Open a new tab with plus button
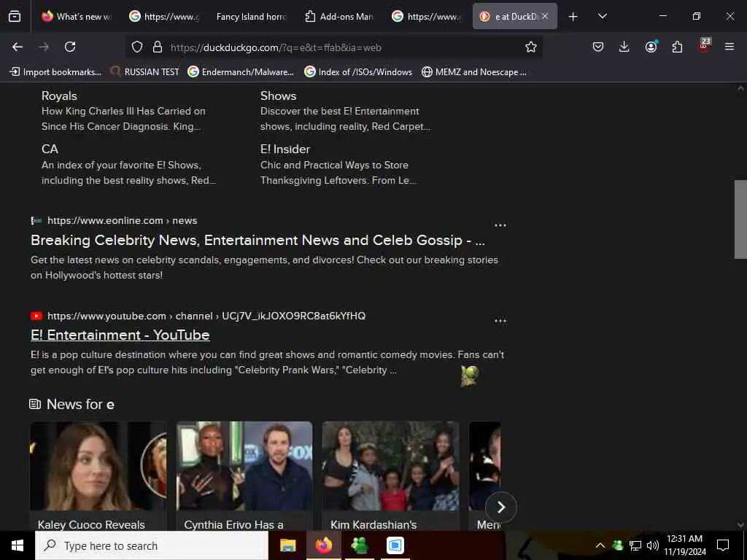Screen dimensions: 747x560 click(573, 17)
